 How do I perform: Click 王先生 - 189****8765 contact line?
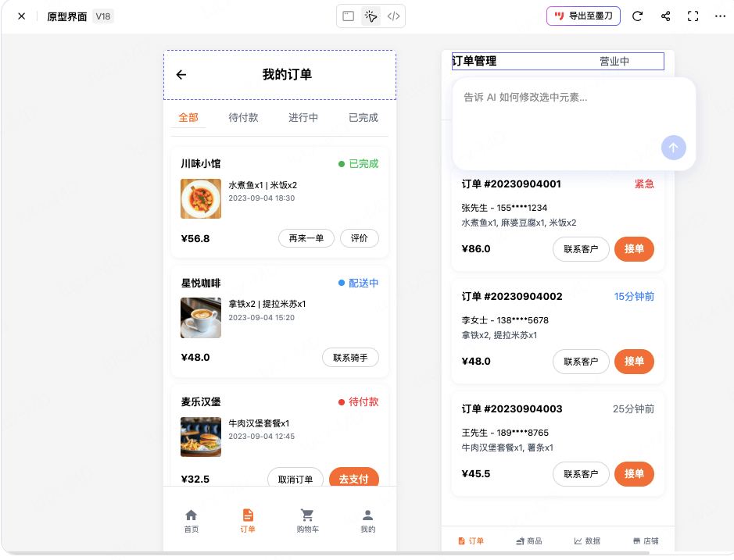click(x=505, y=433)
